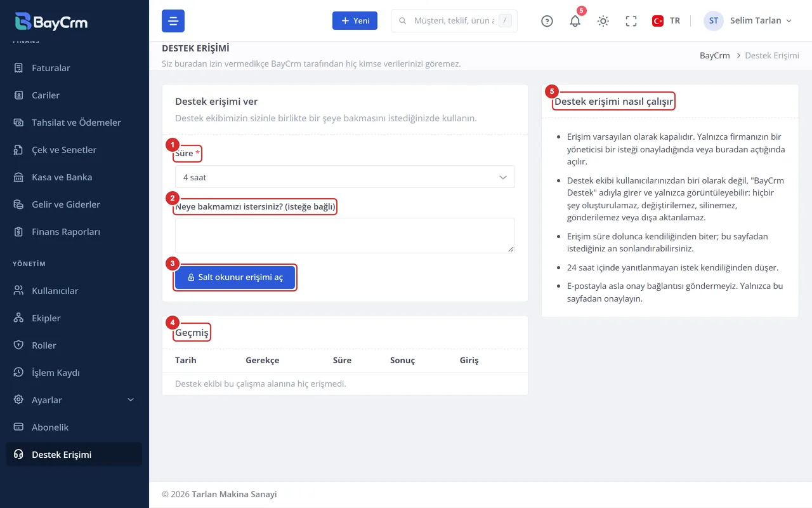
Task: Click Finans Raporları clipboard icon
Action: point(19,232)
